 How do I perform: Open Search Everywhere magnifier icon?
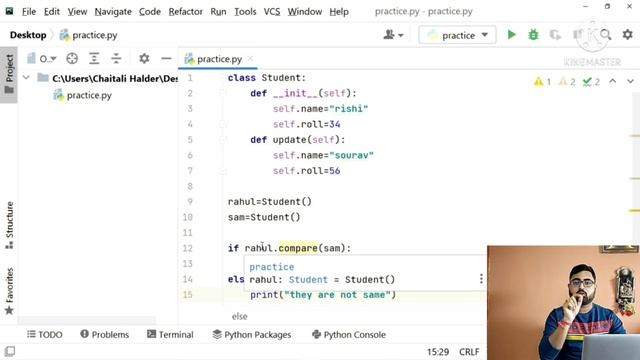click(606, 35)
